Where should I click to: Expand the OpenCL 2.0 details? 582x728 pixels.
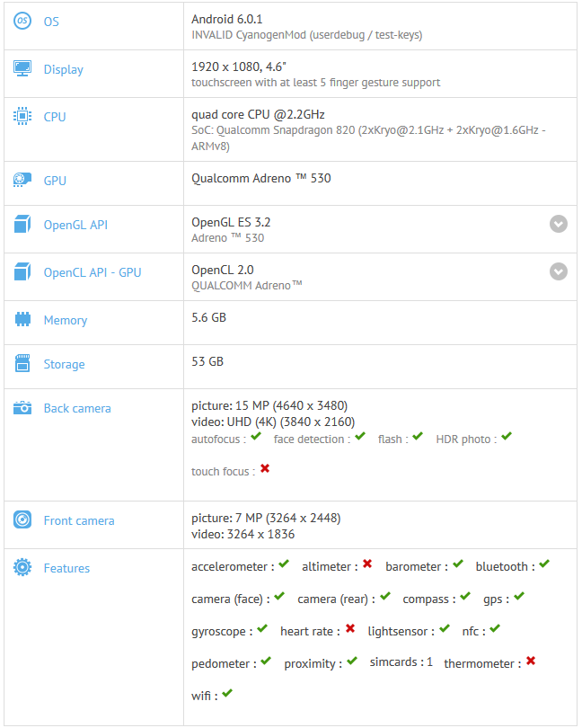558,271
